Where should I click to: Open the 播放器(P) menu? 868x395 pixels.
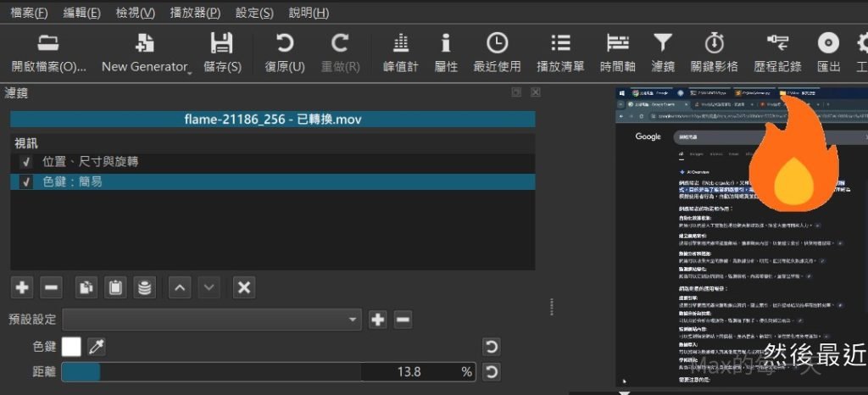click(x=195, y=13)
